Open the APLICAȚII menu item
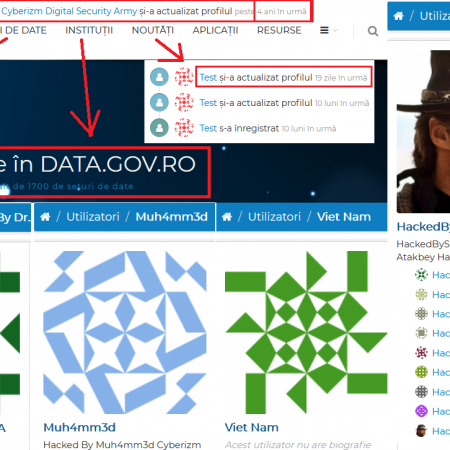The height and width of the screenshot is (450, 450). pyautogui.click(x=215, y=30)
